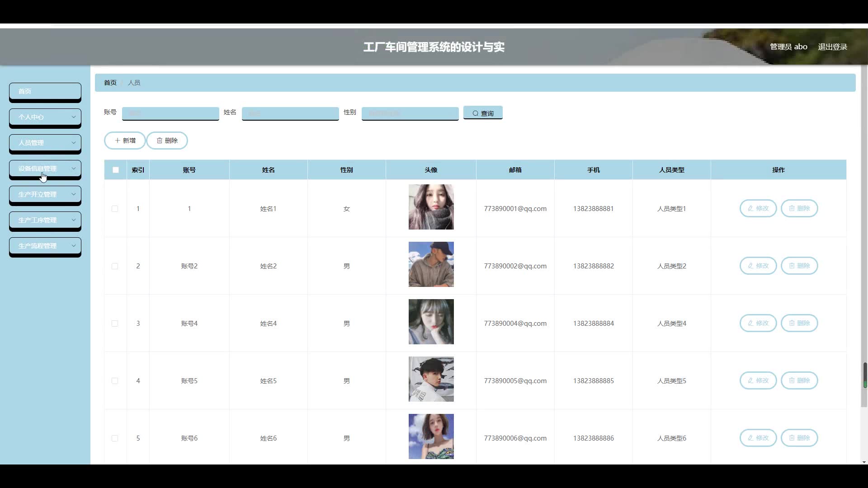
Task: Click the pencil 修改 icon for 姓名4 row
Action: pyautogui.click(x=750, y=323)
